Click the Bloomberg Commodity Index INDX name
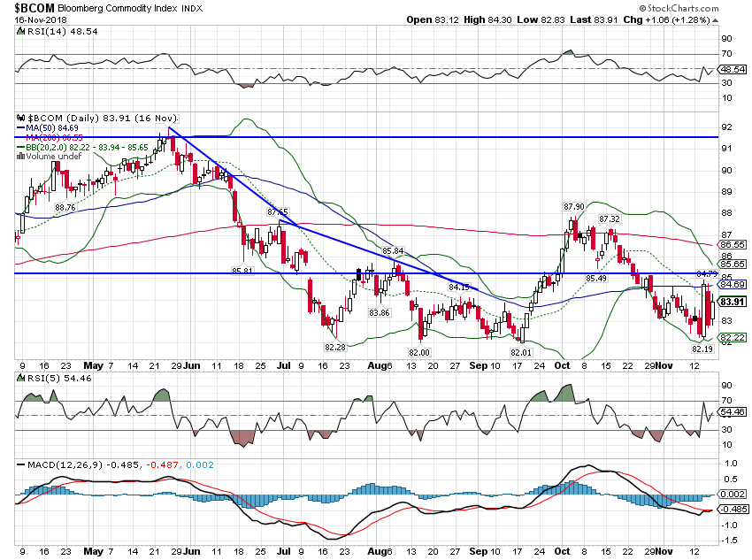752x560 pixels. coord(130,9)
